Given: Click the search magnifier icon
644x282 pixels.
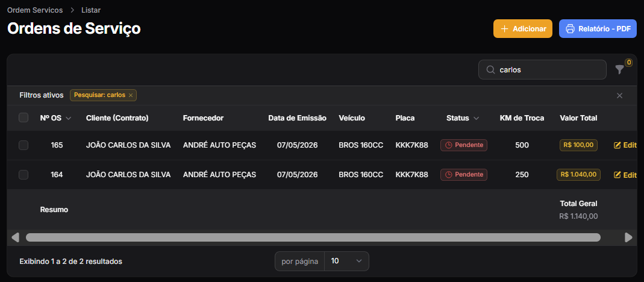Looking at the screenshot, I should (x=490, y=70).
